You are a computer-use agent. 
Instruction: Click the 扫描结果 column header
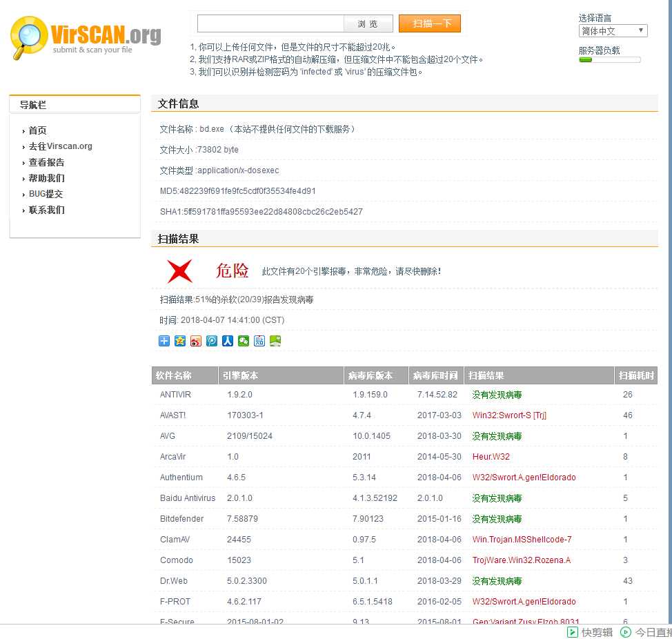coord(539,375)
